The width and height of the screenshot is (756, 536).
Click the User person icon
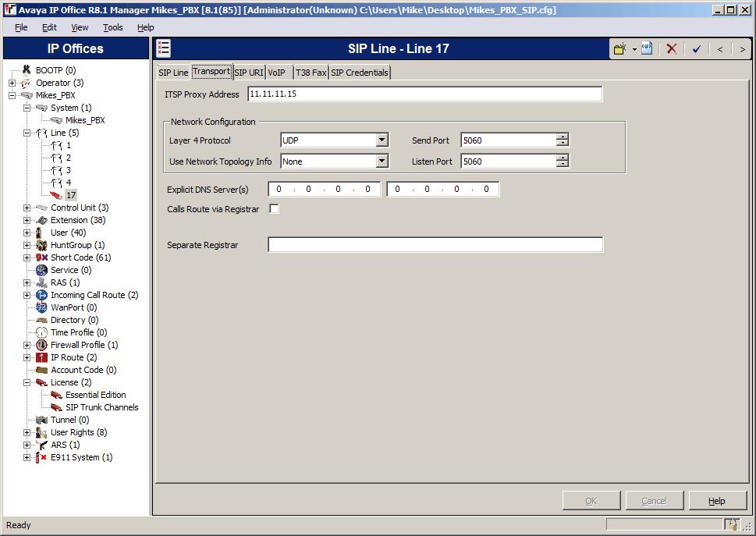pyautogui.click(x=40, y=233)
